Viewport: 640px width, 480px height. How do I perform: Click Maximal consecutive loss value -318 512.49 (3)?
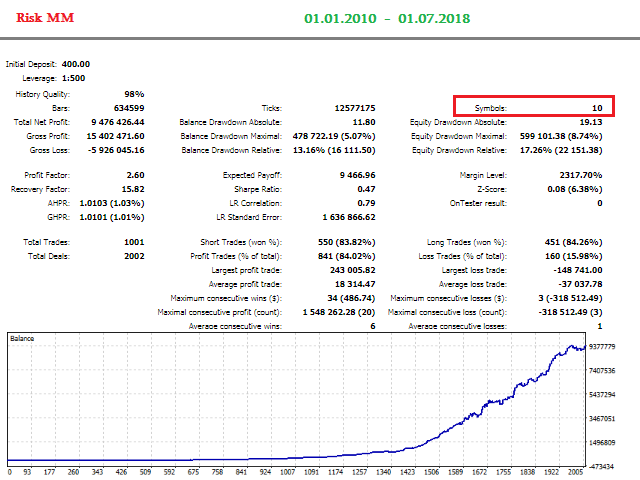click(x=570, y=312)
